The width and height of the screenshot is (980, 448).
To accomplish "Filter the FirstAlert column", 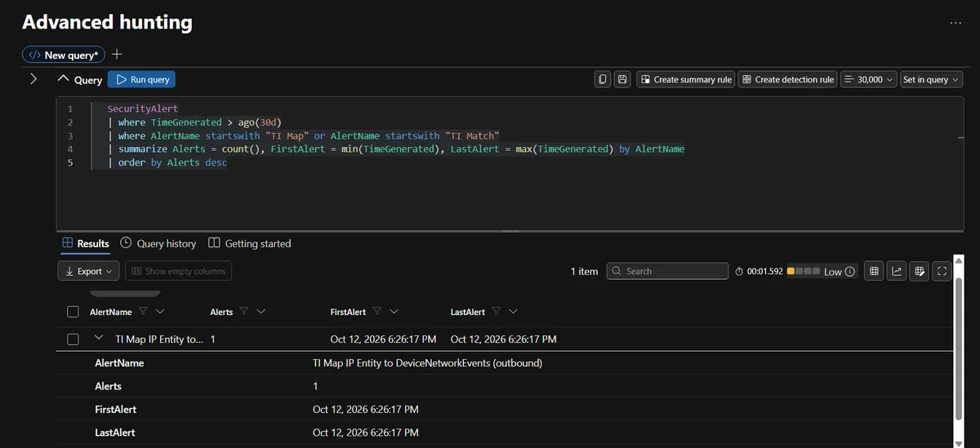I will click(376, 311).
